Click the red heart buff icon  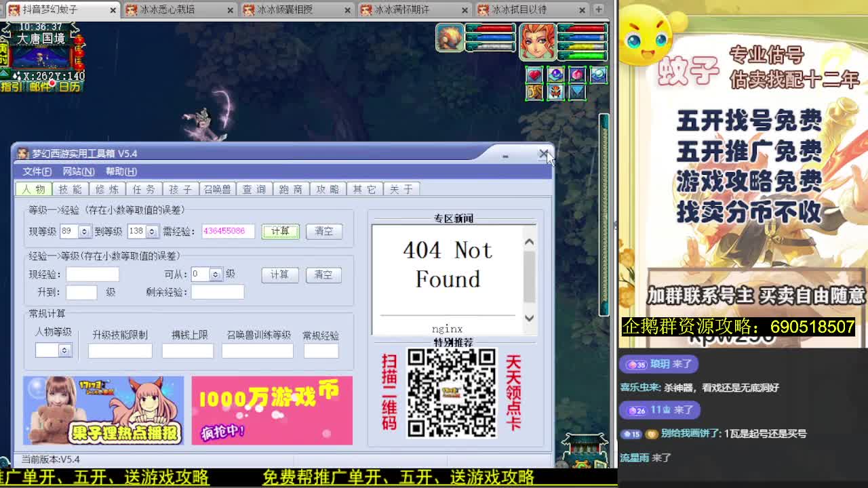(534, 75)
